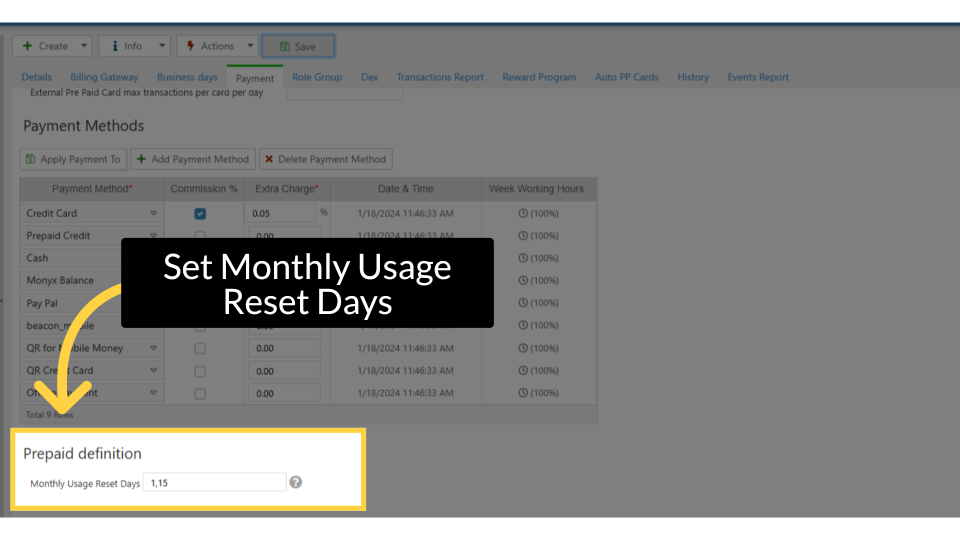This screenshot has height=540, width=960.
Task: Click the Credit Card Extra Charge field
Action: pyautogui.click(x=281, y=213)
